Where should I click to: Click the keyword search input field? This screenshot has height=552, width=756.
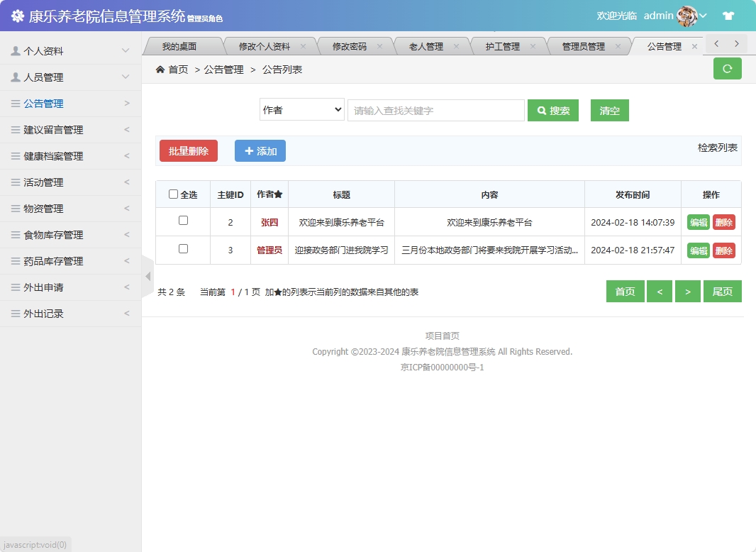pyautogui.click(x=435, y=110)
